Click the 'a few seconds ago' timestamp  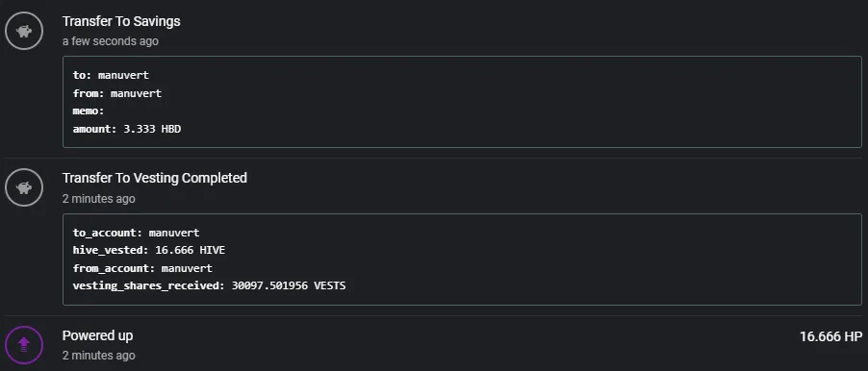click(110, 41)
